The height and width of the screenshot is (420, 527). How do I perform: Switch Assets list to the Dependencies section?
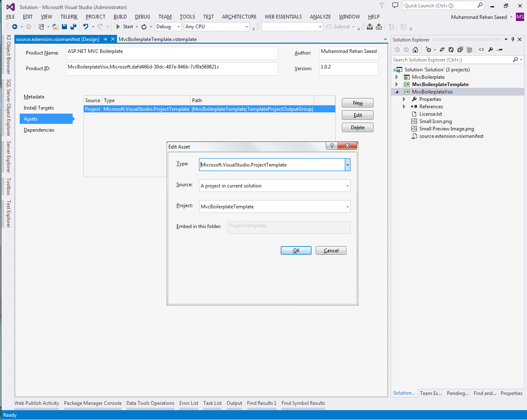pyautogui.click(x=39, y=130)
